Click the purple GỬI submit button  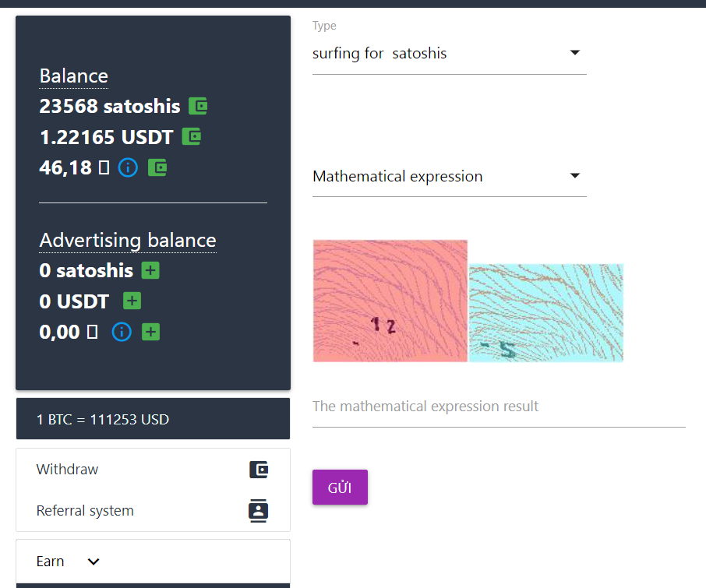tap(340, 488)
